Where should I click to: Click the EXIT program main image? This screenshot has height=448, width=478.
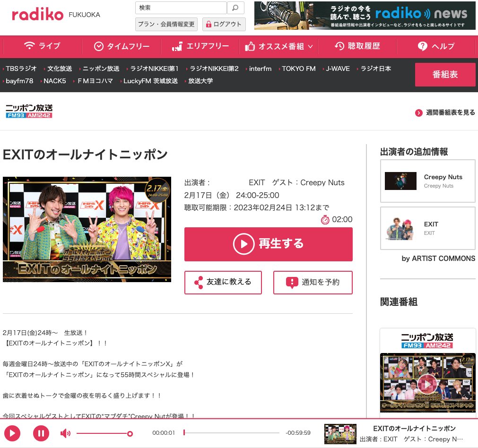[87, 229]
